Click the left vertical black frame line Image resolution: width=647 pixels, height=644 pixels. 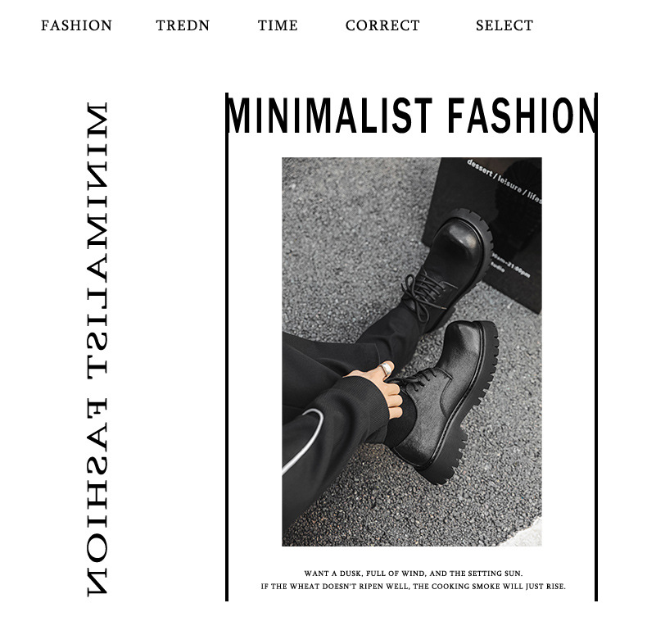[x=227, y=347]
